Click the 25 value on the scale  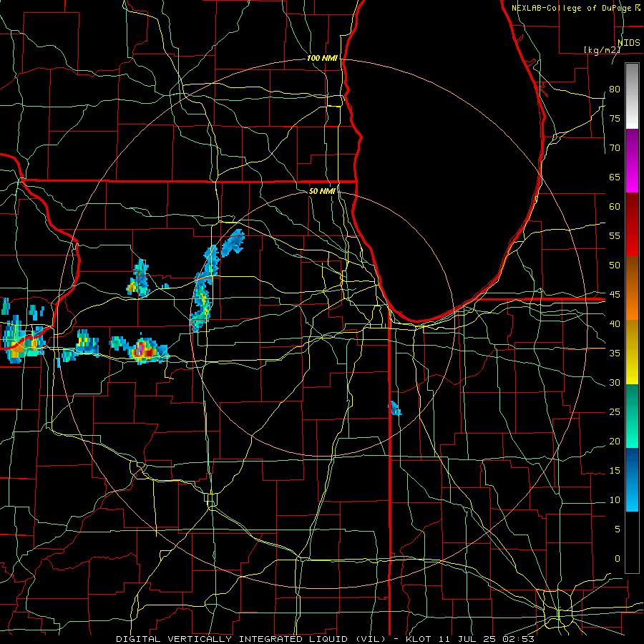point(615,411)
